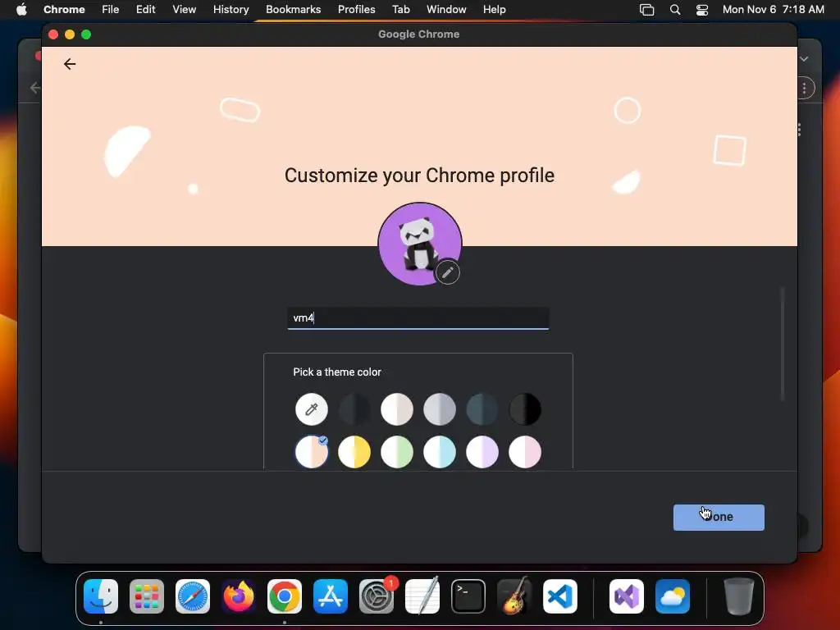Open the Apple menu
The image size is (840, 630).
[x=21, y=10]
